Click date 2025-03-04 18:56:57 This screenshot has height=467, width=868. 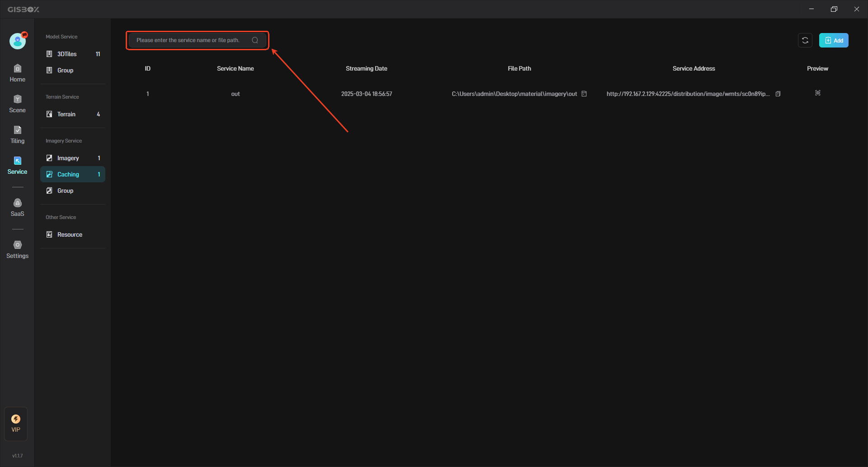click(366, 94)
